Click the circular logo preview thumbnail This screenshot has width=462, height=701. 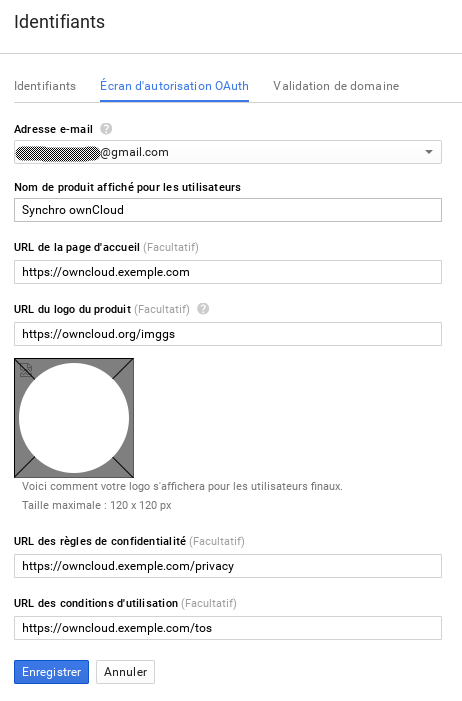pos(74,418)
